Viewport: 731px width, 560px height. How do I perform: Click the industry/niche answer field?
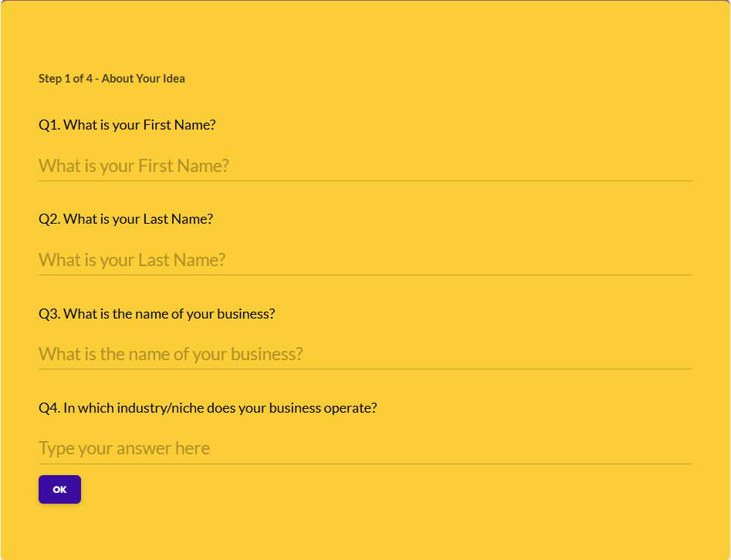[365, 448]
